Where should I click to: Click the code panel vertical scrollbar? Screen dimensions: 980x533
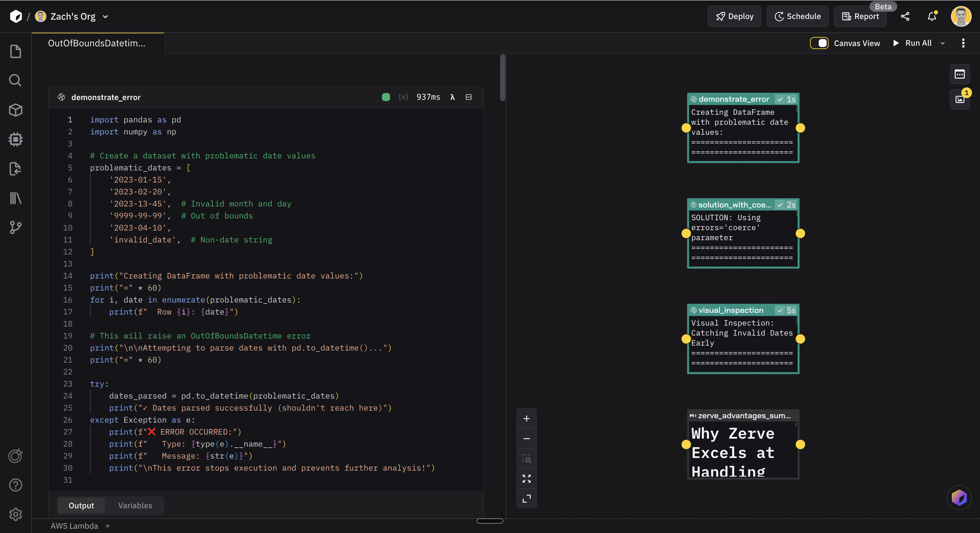[x=503, y=78]
